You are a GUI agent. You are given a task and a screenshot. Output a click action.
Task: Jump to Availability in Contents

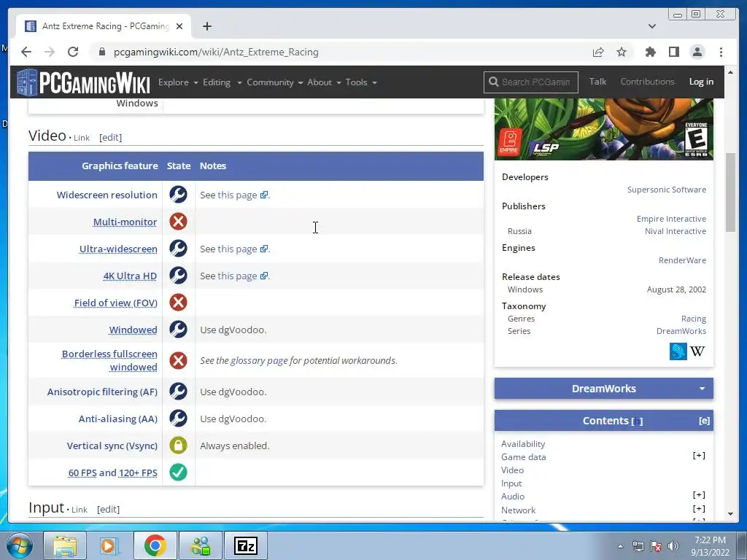point(522,444)
